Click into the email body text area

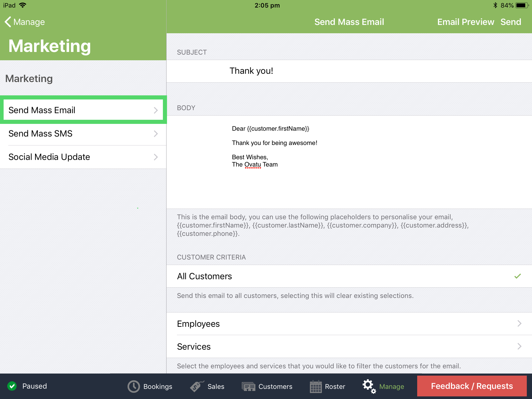(349, 162)
